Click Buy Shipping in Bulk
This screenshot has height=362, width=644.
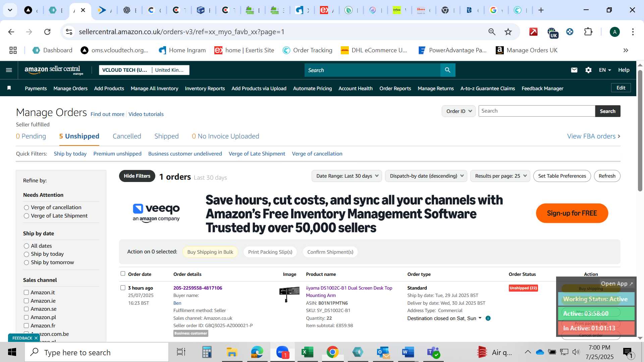click(210, 252)
